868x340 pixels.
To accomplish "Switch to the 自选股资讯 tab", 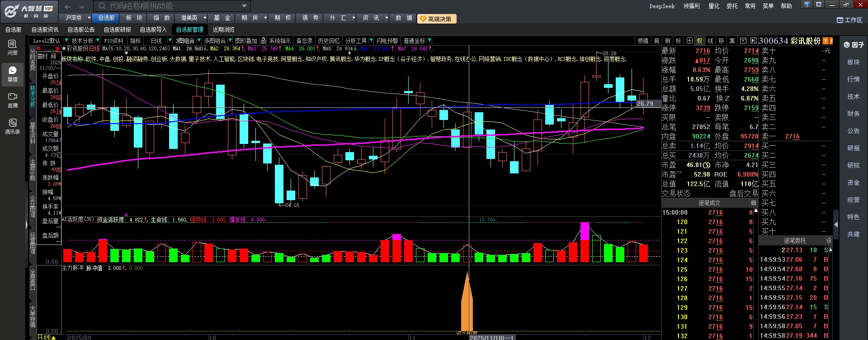I will (45, 29).
